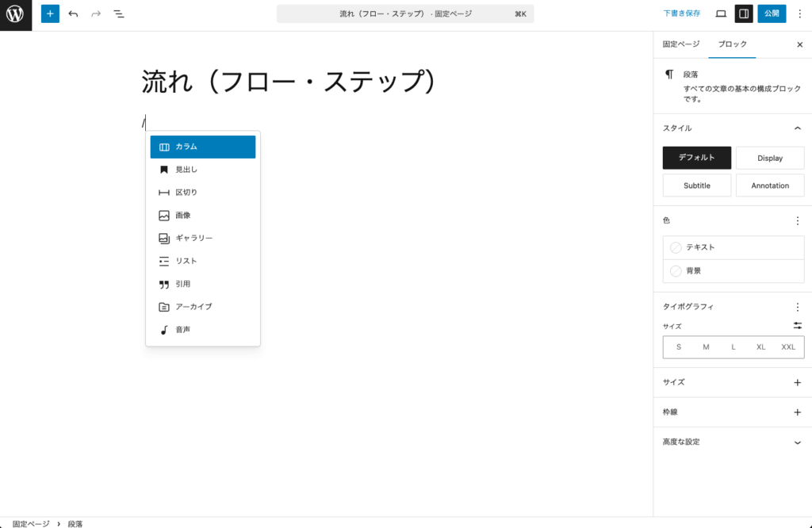Expand the サイズ panel with plus

(x=798, y=382)
